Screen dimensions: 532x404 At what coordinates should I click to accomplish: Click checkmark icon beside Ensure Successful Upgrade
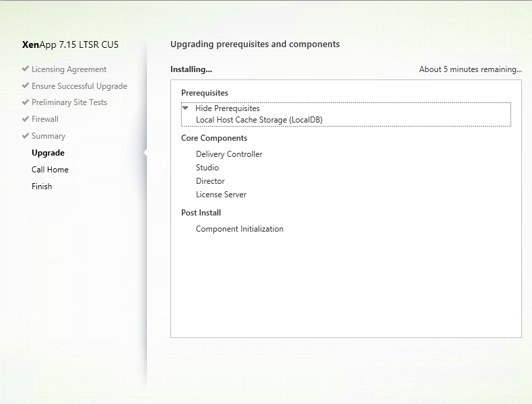[26, 86]
